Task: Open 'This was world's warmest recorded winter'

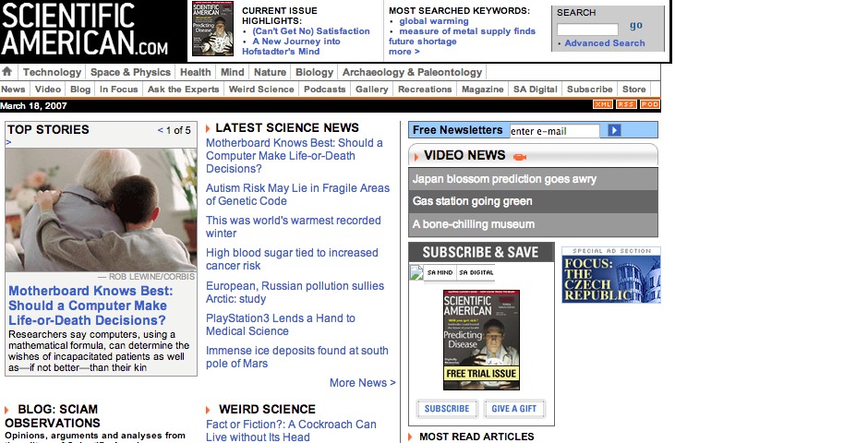Action: click(x=294, y=227)
